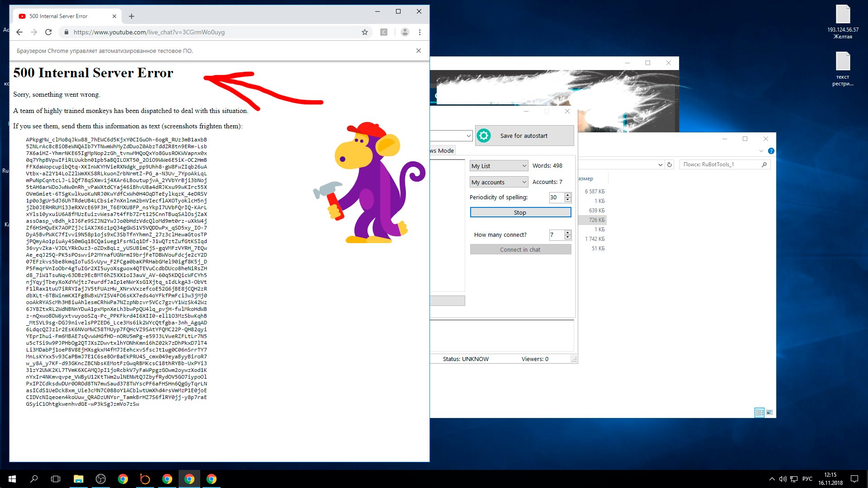Click Save for autostart button
This screenshot has height=488, width=868.
524,136
